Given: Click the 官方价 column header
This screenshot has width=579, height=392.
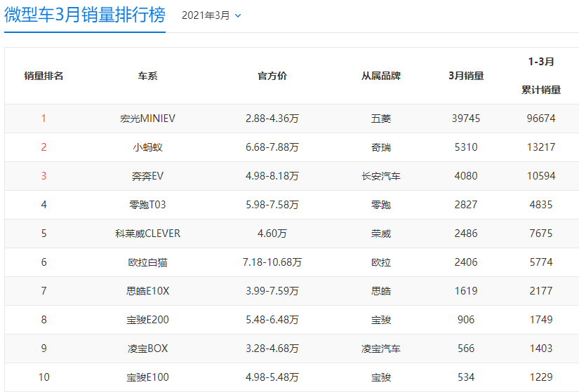Looking at the screenshot, I should [x=272, y=76].
